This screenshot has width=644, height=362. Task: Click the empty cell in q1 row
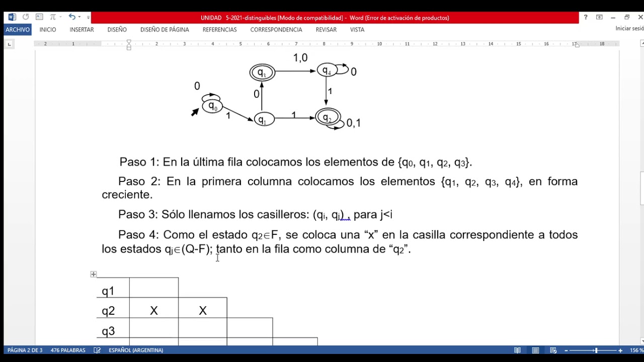pyautogui.click(x=154, y=288)
